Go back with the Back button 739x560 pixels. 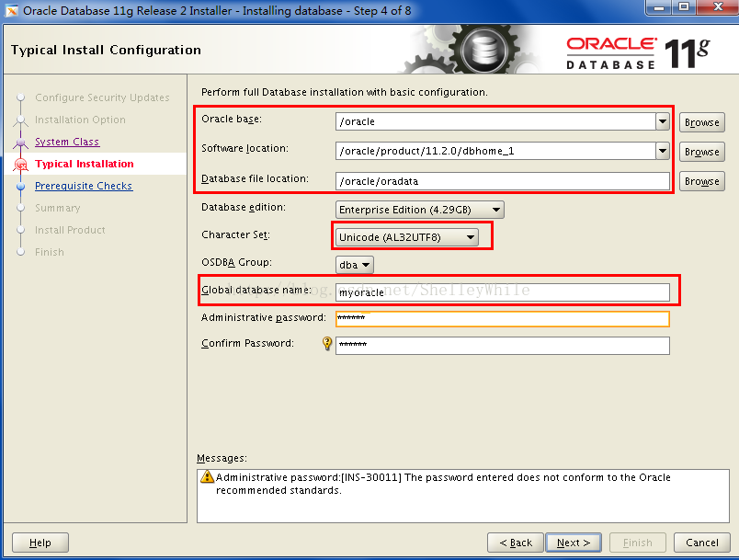tap(516, 543)
